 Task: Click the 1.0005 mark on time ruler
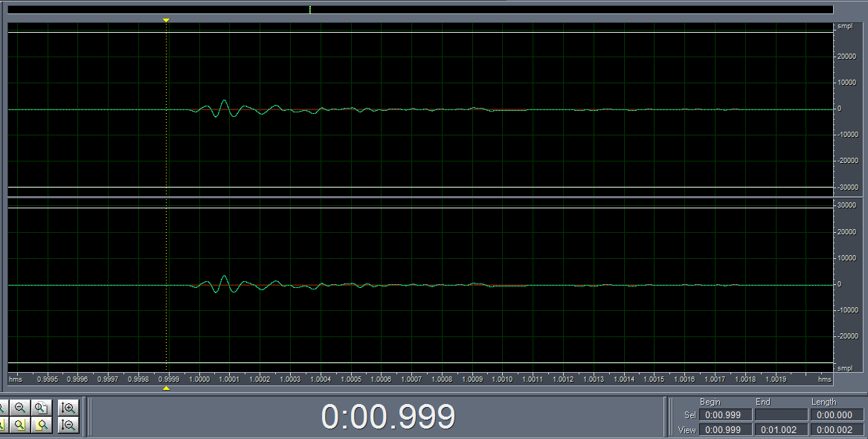351,379
